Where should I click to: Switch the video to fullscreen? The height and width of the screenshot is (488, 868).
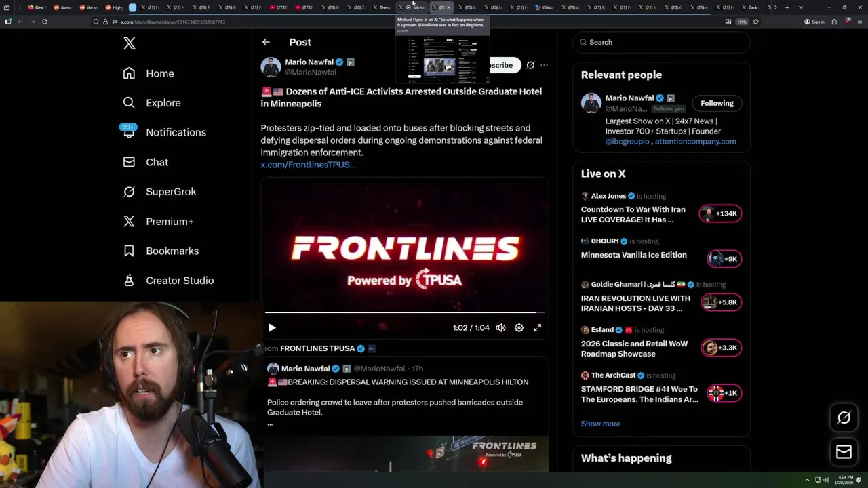(x=537, y=327)
